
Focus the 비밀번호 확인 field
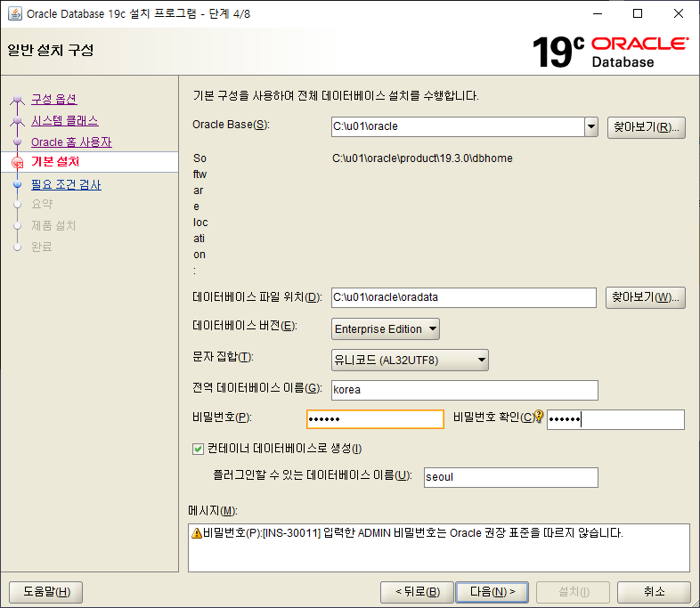click(x=615, y=419)
